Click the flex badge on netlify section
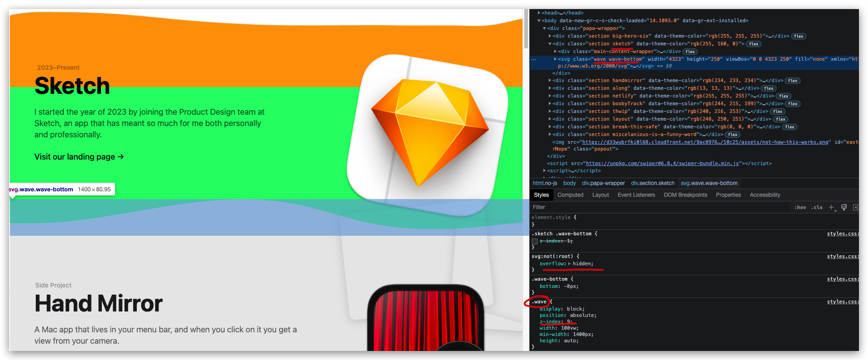The width and height of the screenshot is (868, 360). click(784, 96)
